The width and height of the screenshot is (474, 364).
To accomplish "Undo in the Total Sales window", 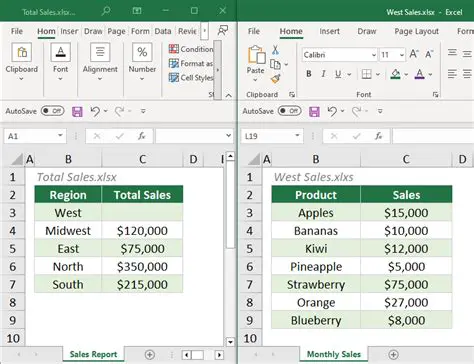I will point(95,111).
